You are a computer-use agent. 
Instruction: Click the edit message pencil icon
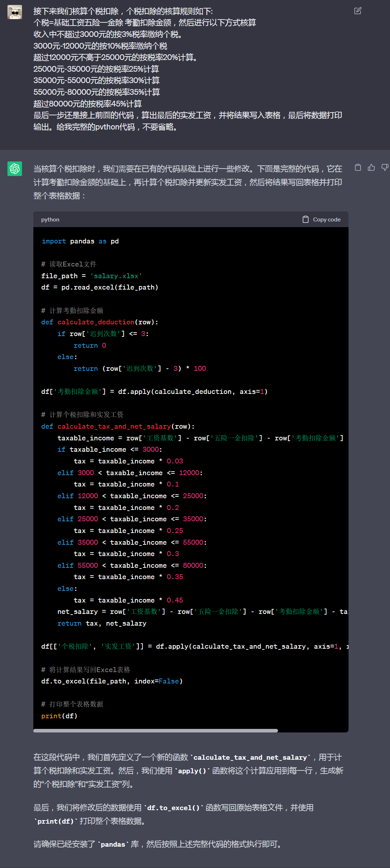point(358,11)
